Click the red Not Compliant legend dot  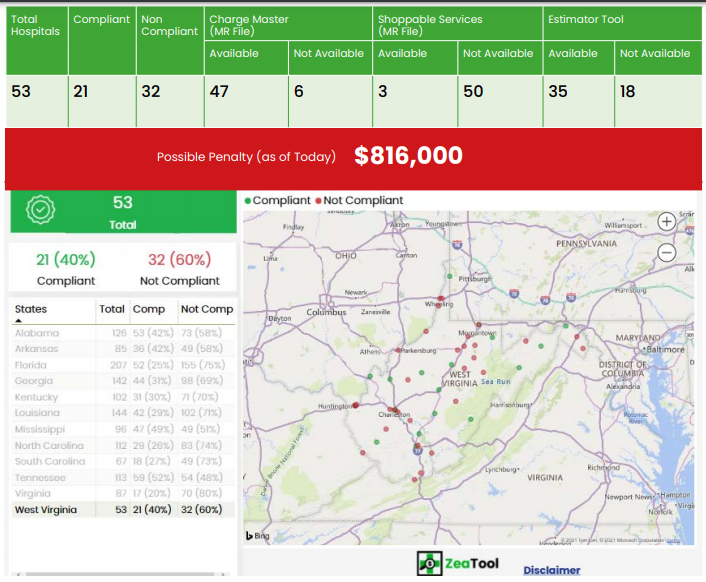pos(319,200)
